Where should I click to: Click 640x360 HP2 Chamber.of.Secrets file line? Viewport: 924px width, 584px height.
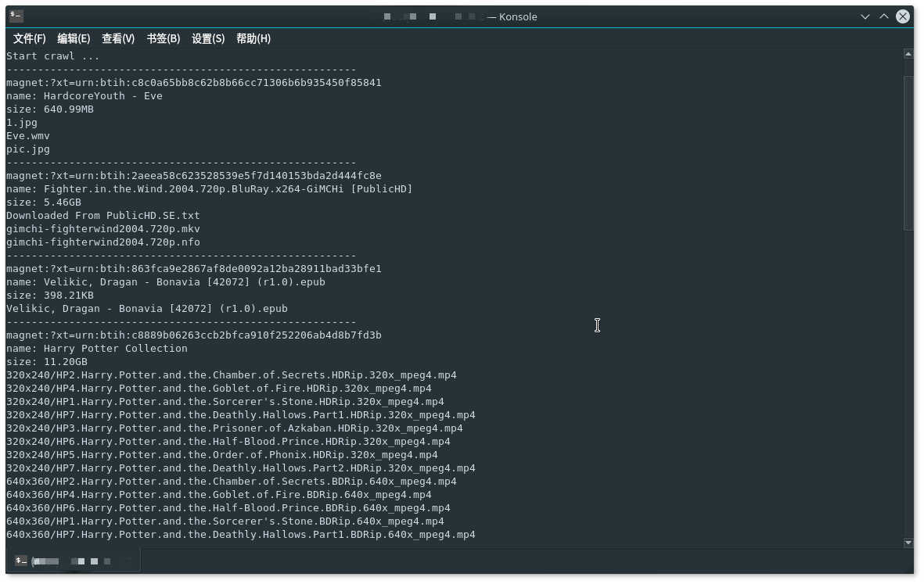(x=232, y=482)
